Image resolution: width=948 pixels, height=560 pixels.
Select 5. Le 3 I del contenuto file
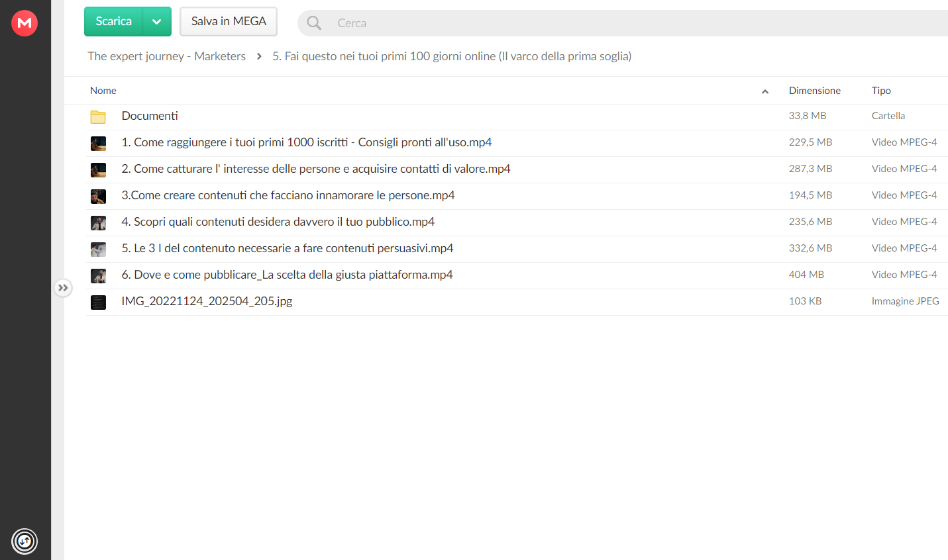[x=517, y=249]
